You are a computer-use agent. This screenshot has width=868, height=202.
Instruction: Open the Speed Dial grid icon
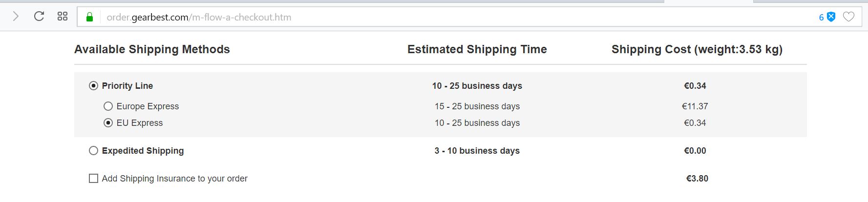coord(63,17)
